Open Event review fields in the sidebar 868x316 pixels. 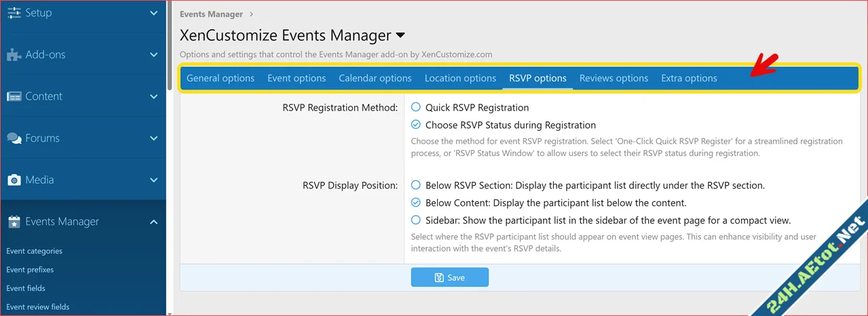[x=38, y=307]
